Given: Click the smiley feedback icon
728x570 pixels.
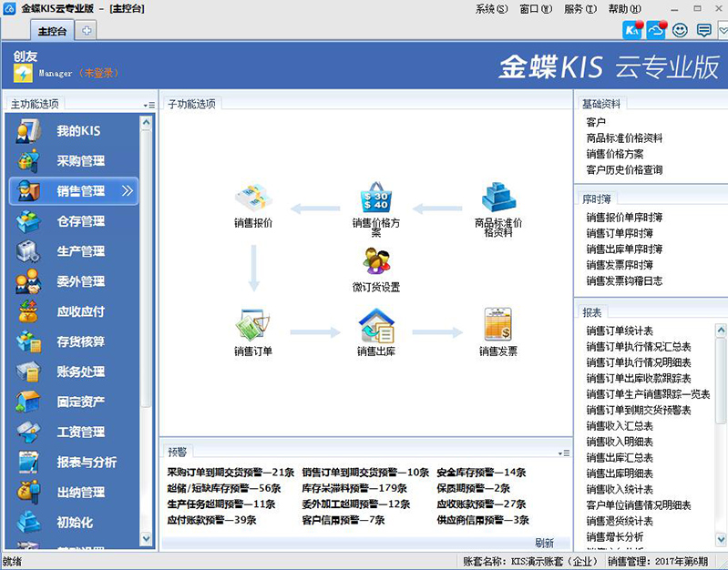Looking at the screenshot, I should pos(680,30).
